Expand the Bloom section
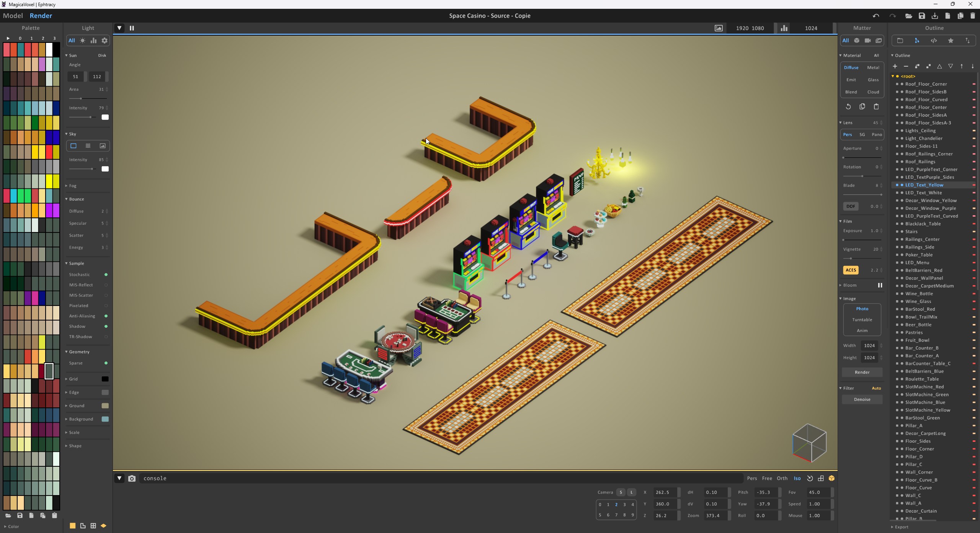 pyautogui.click(x=849, y=285)
